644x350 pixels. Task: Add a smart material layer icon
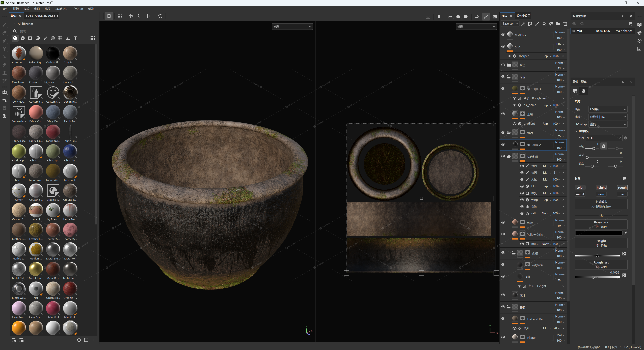(551, 23)
